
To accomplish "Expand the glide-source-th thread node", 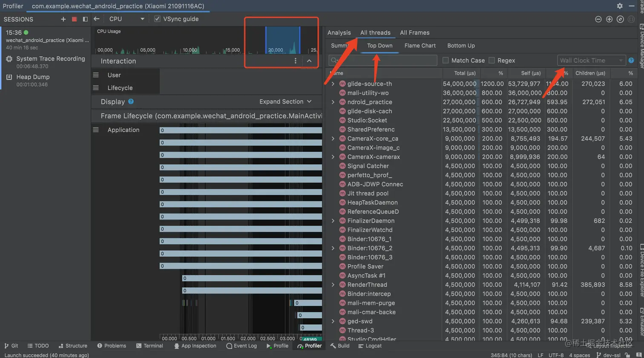I will pyautogui.click(x=333, y=84).
